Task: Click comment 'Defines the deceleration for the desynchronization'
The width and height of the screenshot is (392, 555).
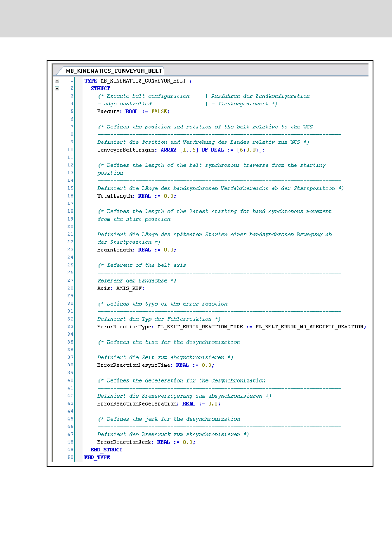Action: coord(186,381)
